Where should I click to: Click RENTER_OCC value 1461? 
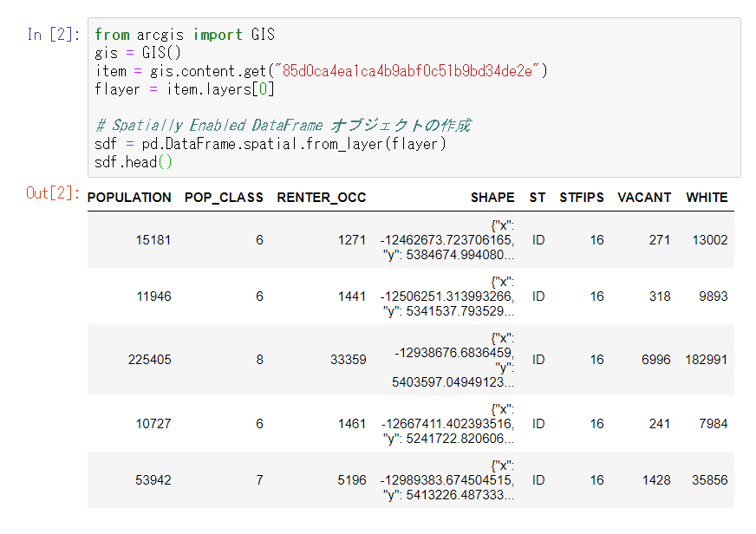point(351,424)
